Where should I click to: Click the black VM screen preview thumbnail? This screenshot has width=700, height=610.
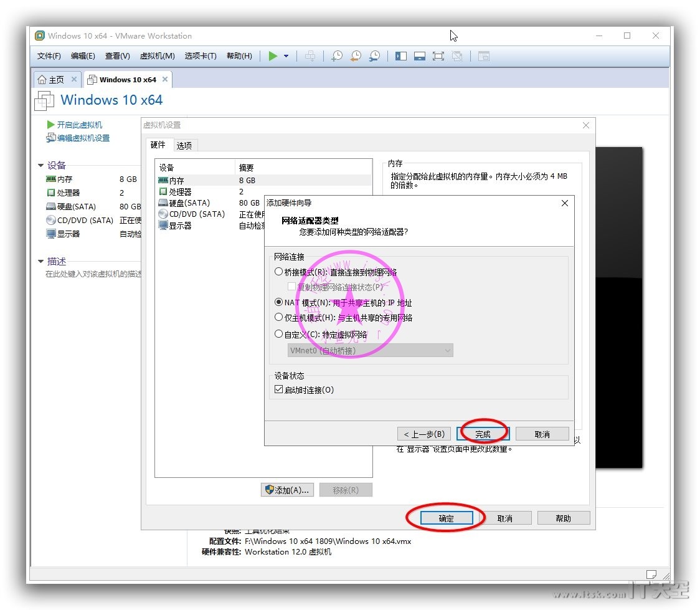tap(619, 308)
